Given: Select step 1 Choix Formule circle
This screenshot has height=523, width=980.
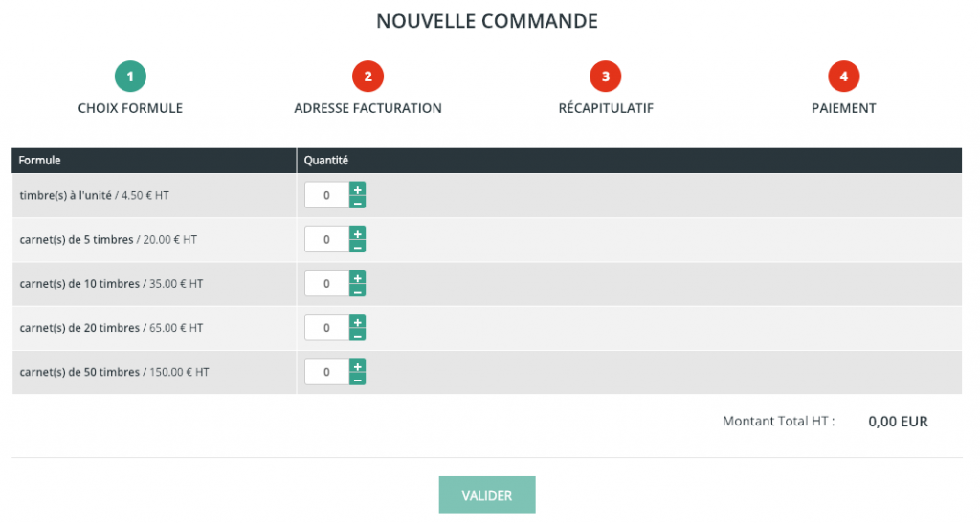Looking at the screenshot, I should click(130, 76).
